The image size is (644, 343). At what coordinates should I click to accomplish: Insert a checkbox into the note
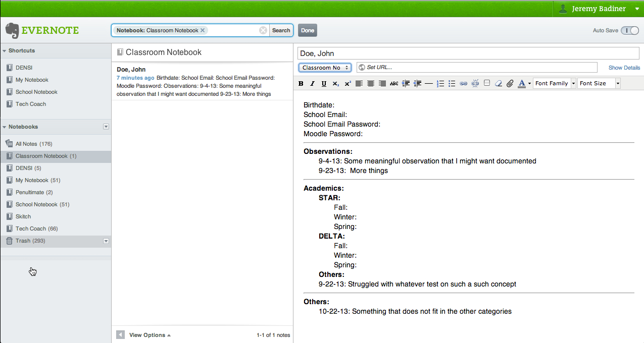coord(486,83)
